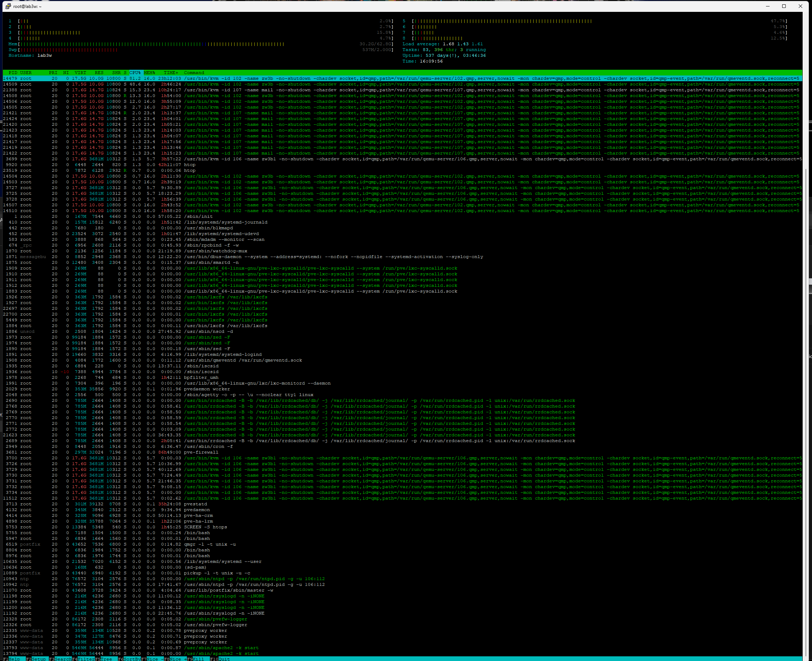
Task: Open the F6 SortBy selector
Action: point(129,659)
